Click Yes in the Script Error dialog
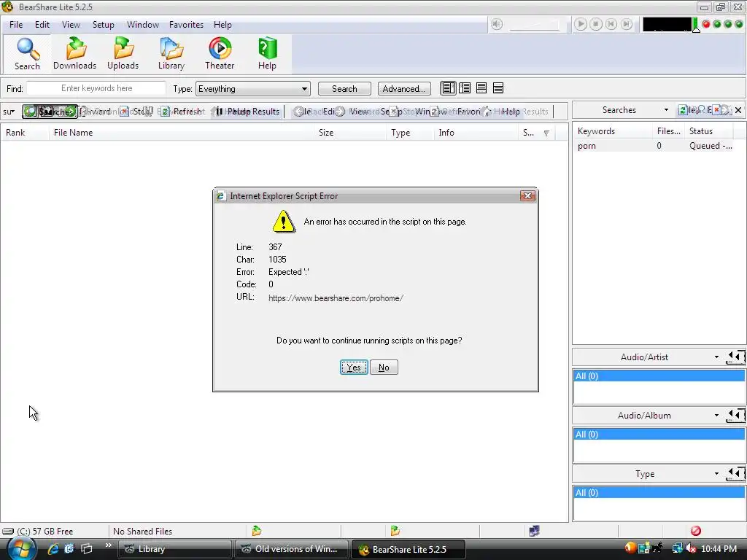The height and width of the screenshot is (560, 747). pyautogui.click(x=354, y=367)
